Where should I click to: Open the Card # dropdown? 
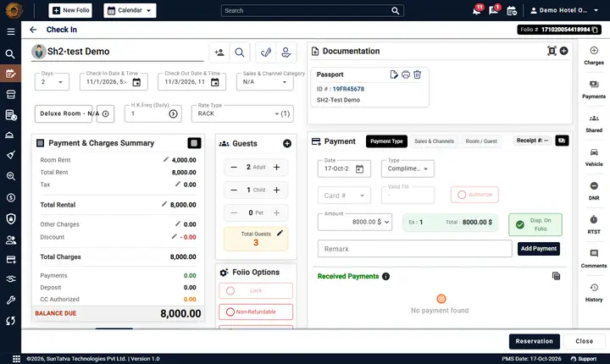(344, 196)
